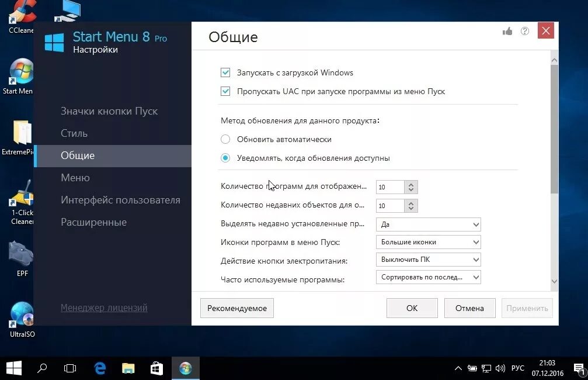588x380 pixels.
Task: Launch UltraISO from the desktop
Action: [22, 320]
